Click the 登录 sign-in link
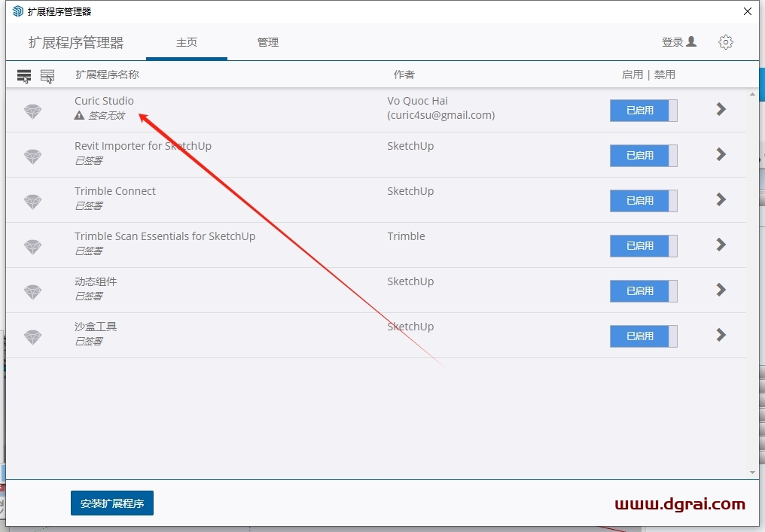 (x=672, y=42)
